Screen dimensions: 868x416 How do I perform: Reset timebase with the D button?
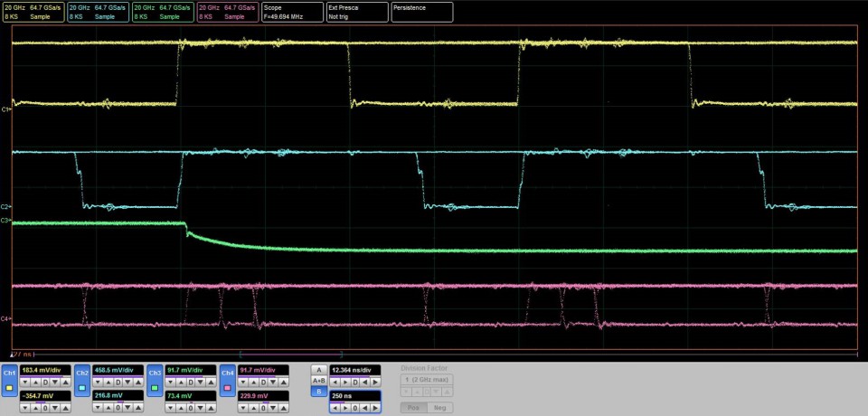pos(356,383)
